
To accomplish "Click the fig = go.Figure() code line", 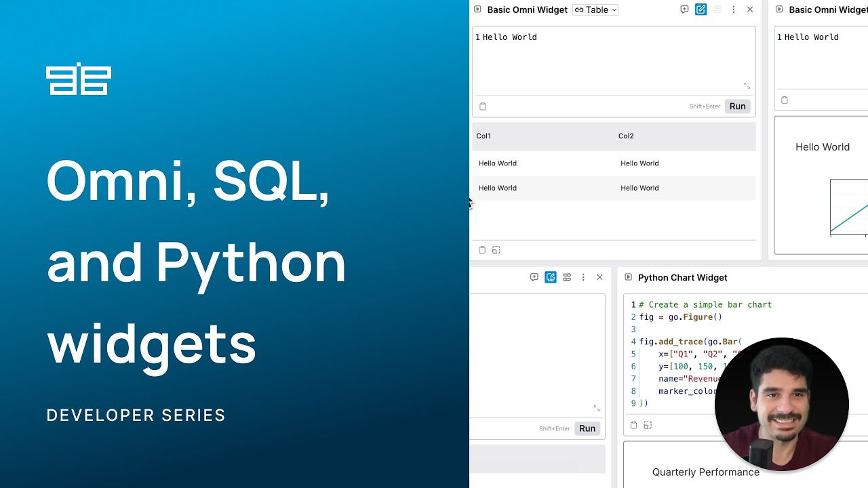I will click(x=681, y=317).
